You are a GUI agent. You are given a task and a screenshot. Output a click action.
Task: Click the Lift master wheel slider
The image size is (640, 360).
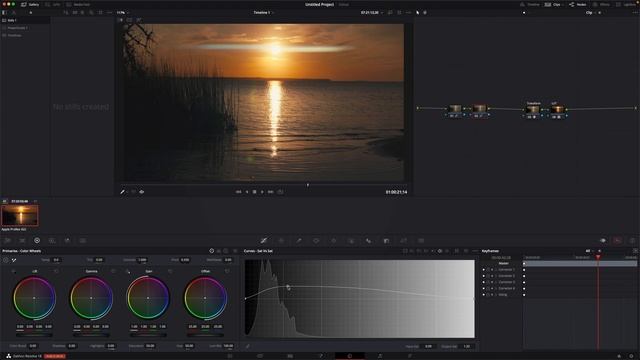click(x=34, y=336)
